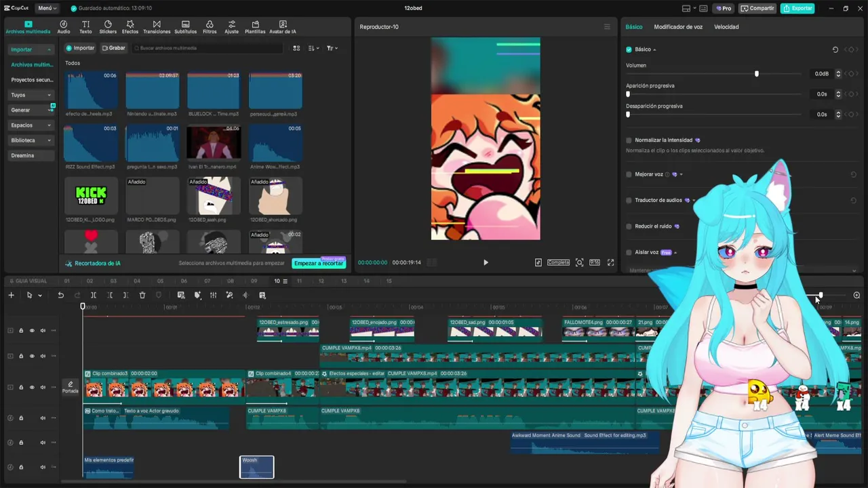Switch to Velocidad tab
Viewport: 868px width, 488px height.
(x=726, y=27)
